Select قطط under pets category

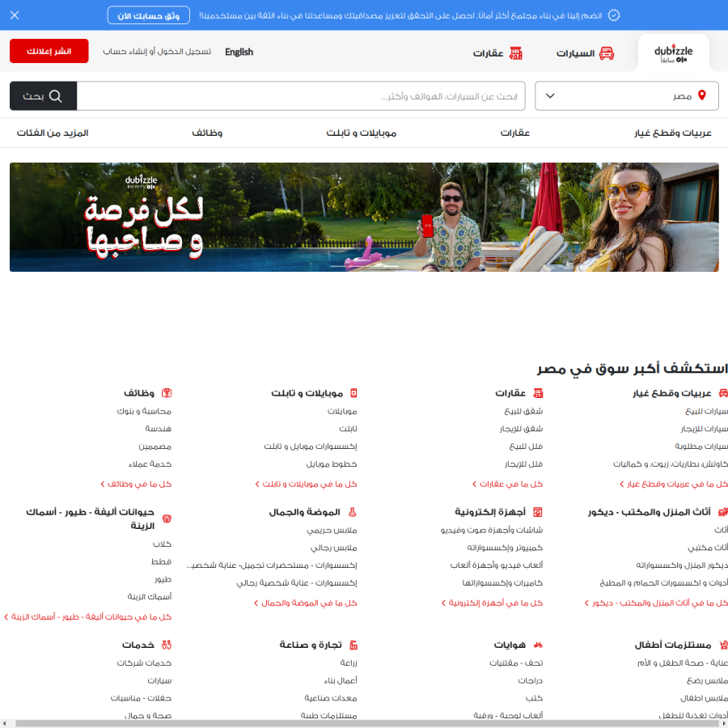[161, 562]
